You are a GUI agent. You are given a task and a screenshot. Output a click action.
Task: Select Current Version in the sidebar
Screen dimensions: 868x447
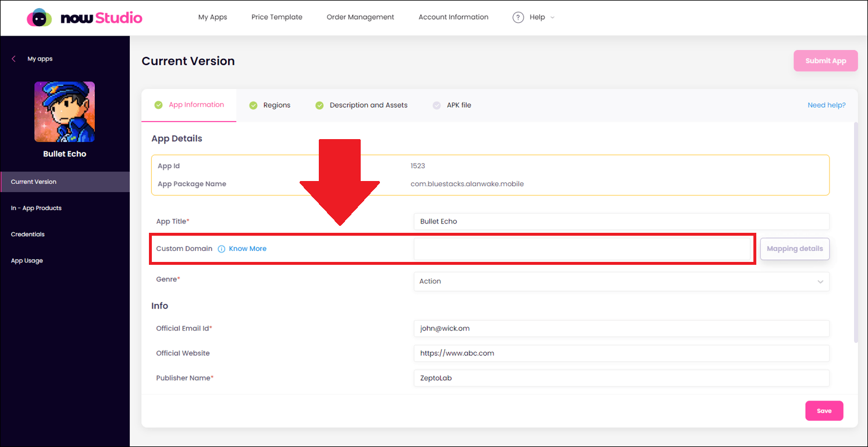(65, 182)
